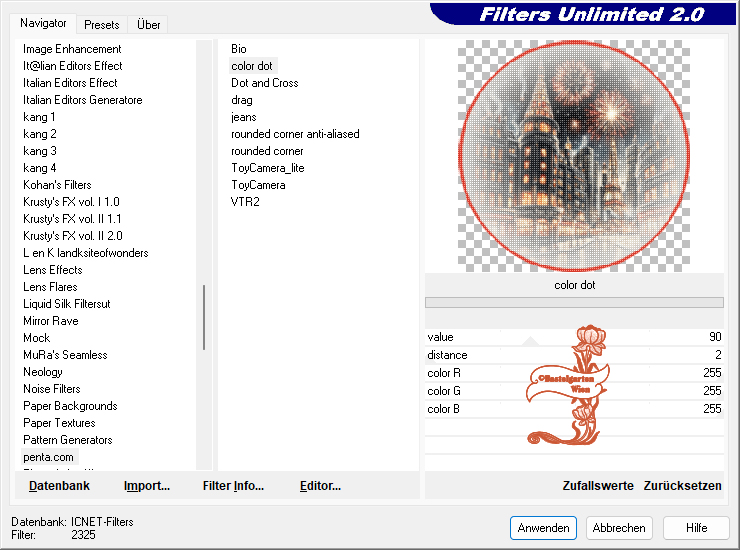Screen dimensions: 740x550
Task: Choose the ToyCamera filter
Action: tap(258, 185)
